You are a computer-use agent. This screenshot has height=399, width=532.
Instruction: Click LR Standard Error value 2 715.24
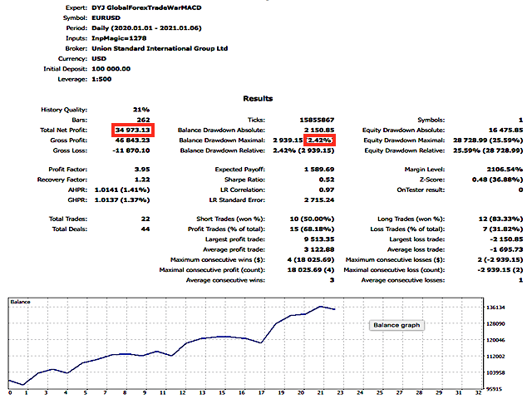(x=319, y=199)
